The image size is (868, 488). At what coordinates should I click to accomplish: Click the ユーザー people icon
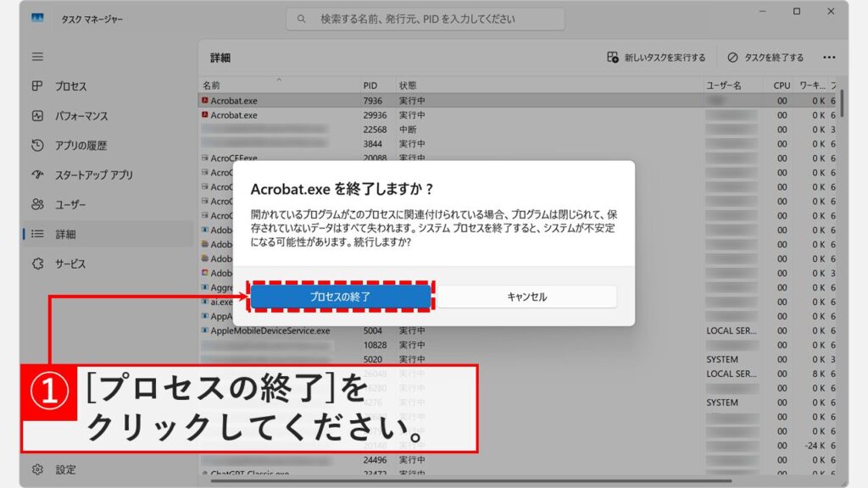37,204
